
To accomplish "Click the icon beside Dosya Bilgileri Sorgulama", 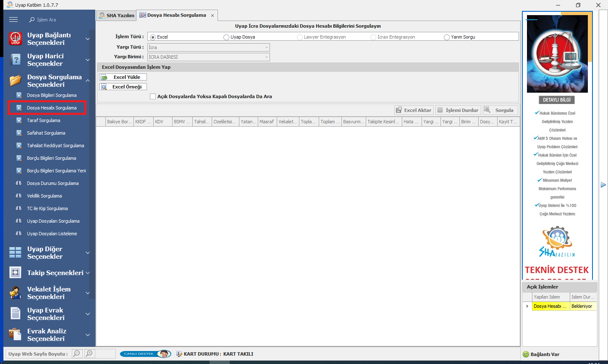I will pyautogui.click(x=19, y=95).
